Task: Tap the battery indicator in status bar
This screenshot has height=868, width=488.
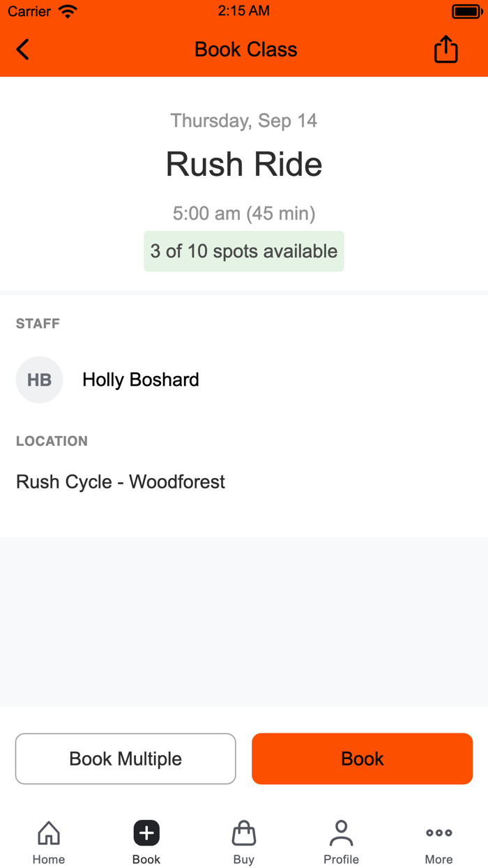Action: click(x=466, y=10)
